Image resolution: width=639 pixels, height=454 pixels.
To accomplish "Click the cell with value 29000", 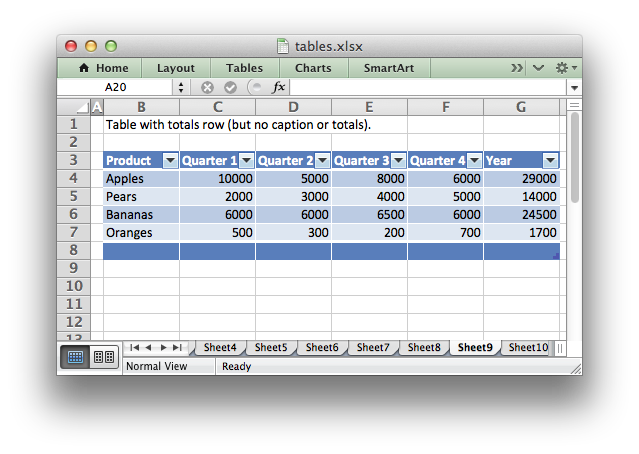I will [522, 179].
